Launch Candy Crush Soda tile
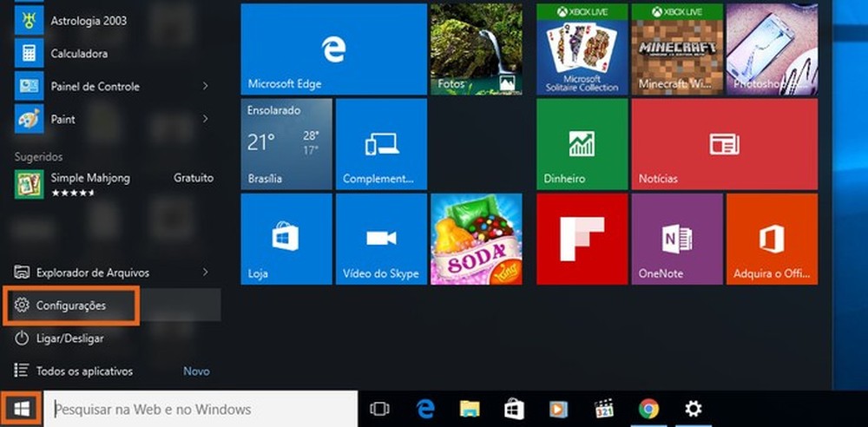 coord(476,239)
